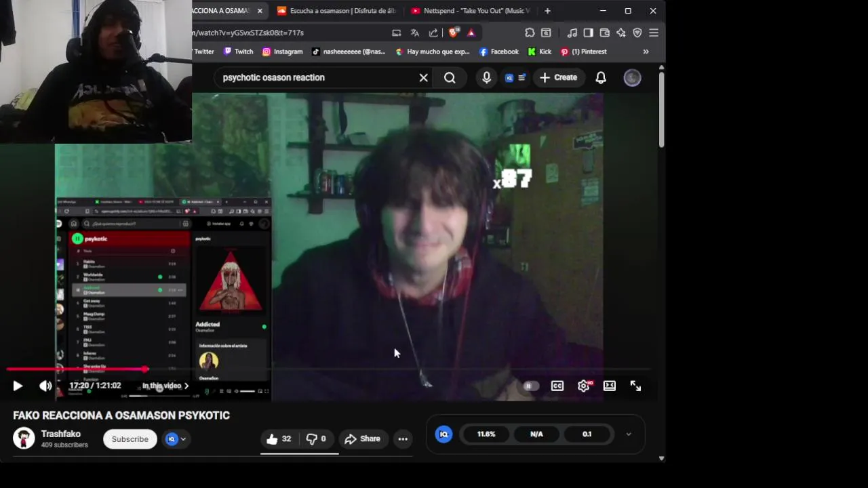Click the browser address bar URL
The width and height of the screenshot is (868, 488).
pyautogui.click(x=248, y=33)
